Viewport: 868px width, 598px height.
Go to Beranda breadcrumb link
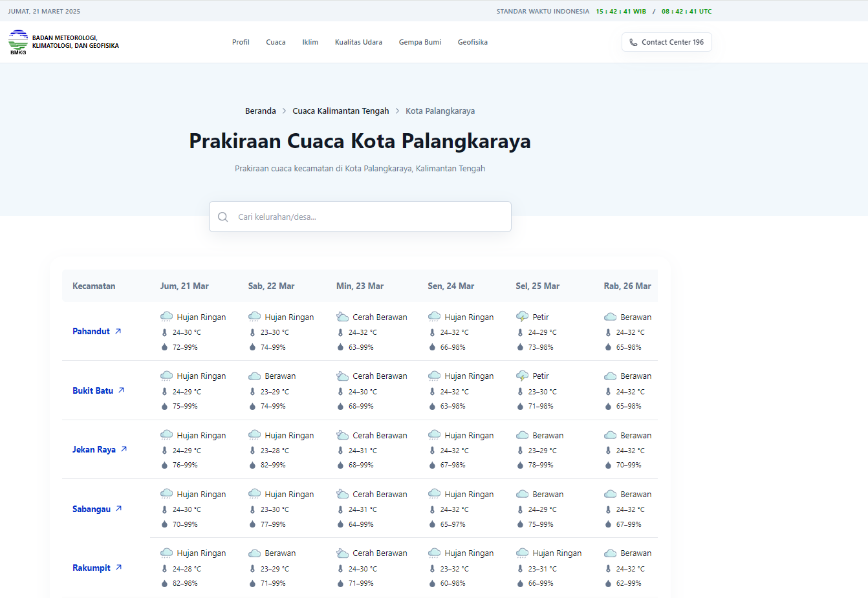260,111
